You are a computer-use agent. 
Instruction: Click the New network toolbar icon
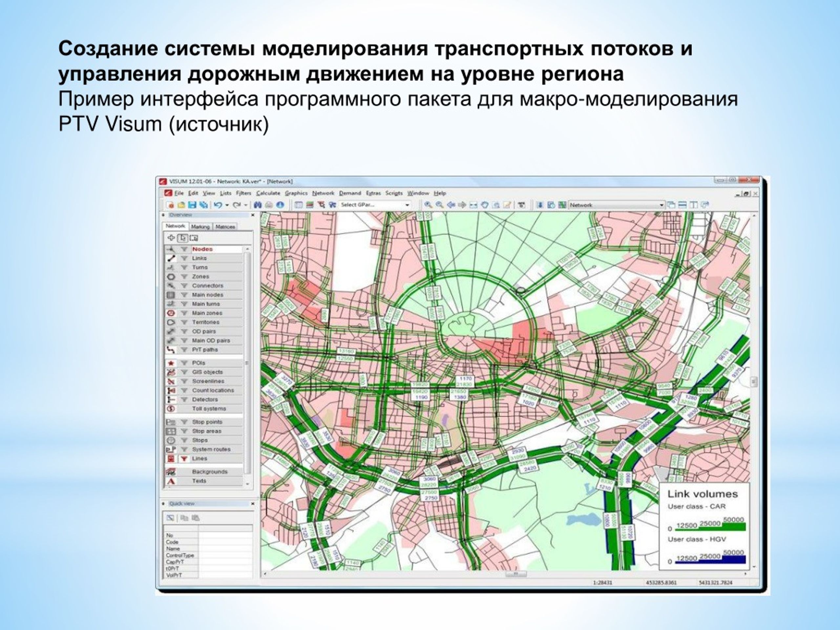coord(170,205)
